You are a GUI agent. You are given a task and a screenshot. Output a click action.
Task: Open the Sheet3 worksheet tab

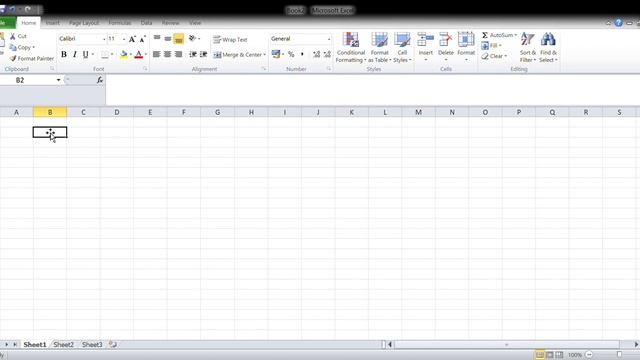(92, 344)
